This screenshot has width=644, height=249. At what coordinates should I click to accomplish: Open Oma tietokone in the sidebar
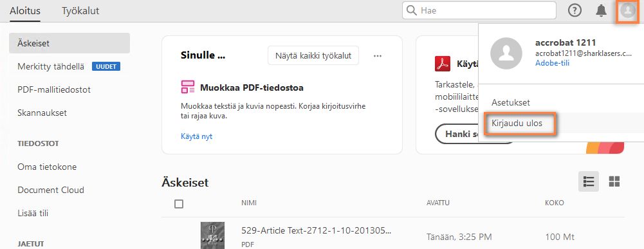47,167
